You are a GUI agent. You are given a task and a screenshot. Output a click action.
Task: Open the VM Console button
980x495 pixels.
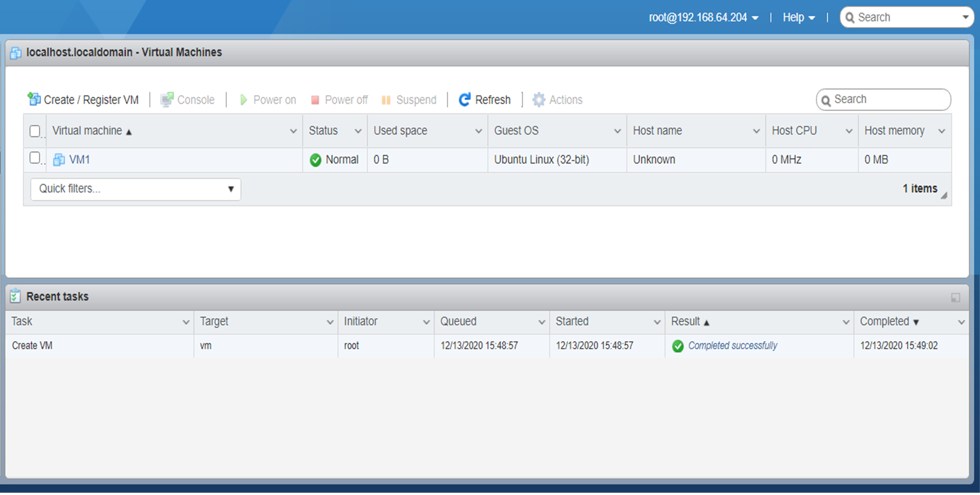pyautogui.click(x=188, y=100)
